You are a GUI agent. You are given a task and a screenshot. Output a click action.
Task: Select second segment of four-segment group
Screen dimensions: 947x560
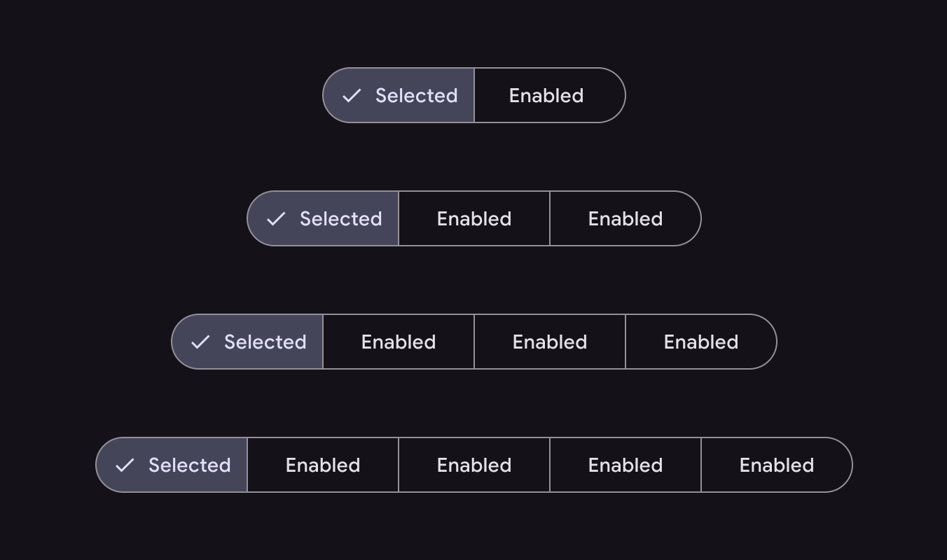pyautogui.click(x=399, y=342)
